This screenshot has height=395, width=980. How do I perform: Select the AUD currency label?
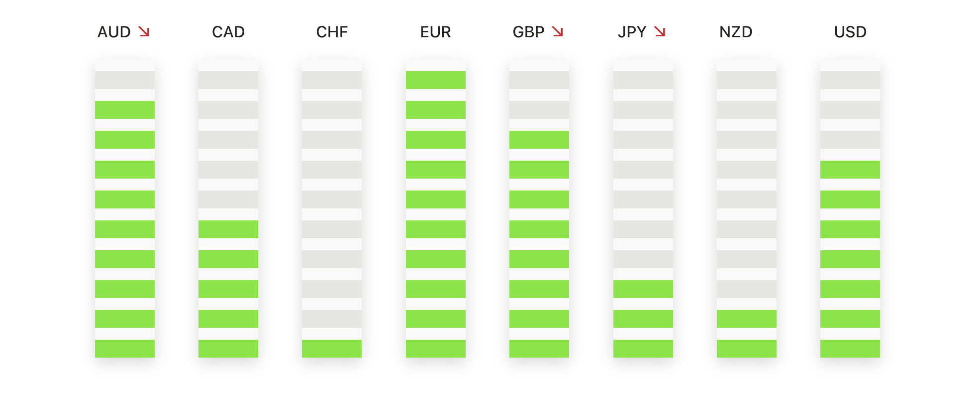pyautogui.click(x=114, y=32)
